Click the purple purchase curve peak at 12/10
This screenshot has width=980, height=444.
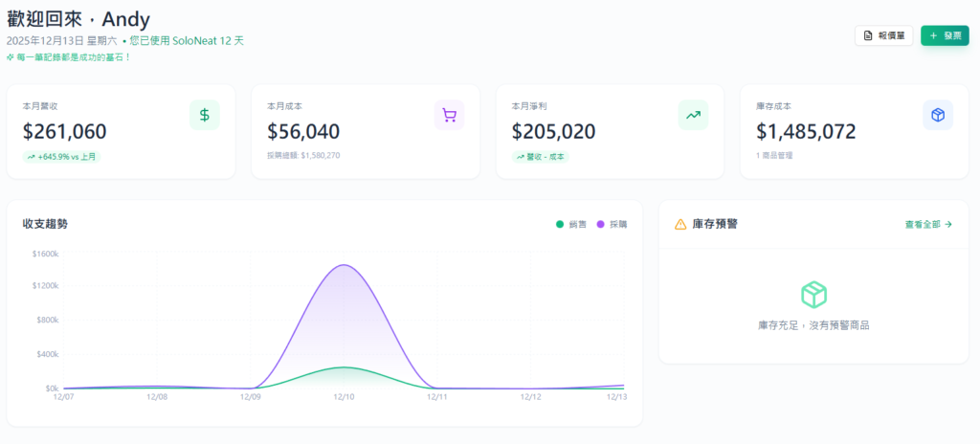coord(344,265)
